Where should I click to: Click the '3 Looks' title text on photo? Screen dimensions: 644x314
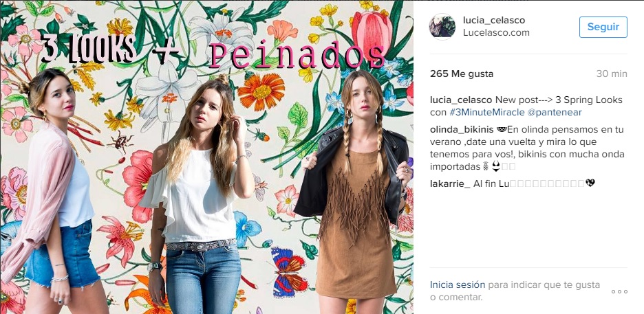[89, 48]
